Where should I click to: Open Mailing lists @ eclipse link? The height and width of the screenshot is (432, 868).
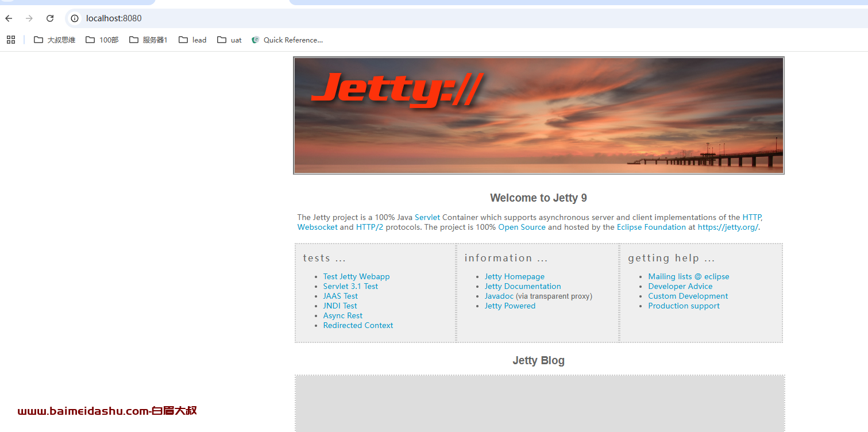tap(689, 276)
